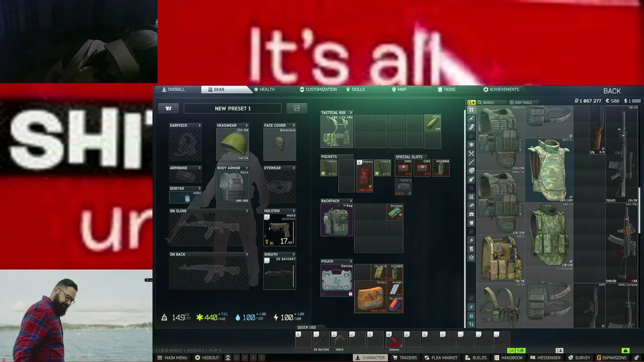Select the Analgin painkillers in pouch
Viewport: 644px width, 362px height.
point(395,289)
